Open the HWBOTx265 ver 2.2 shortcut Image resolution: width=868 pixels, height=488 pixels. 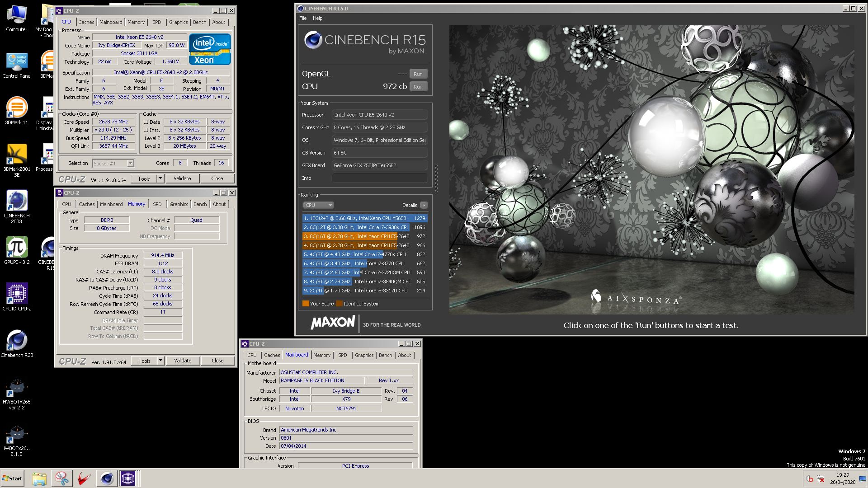pyautogui.click(x=17, y=394)
